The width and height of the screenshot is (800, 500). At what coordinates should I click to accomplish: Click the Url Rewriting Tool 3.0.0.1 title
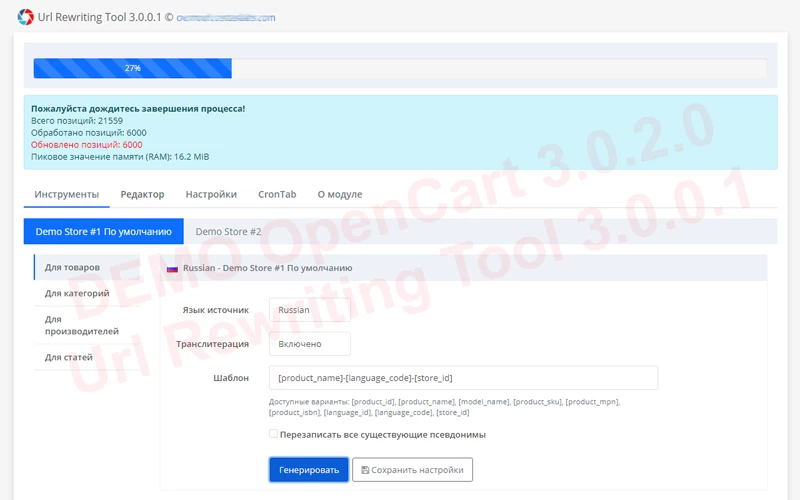(x=99, y=17)
